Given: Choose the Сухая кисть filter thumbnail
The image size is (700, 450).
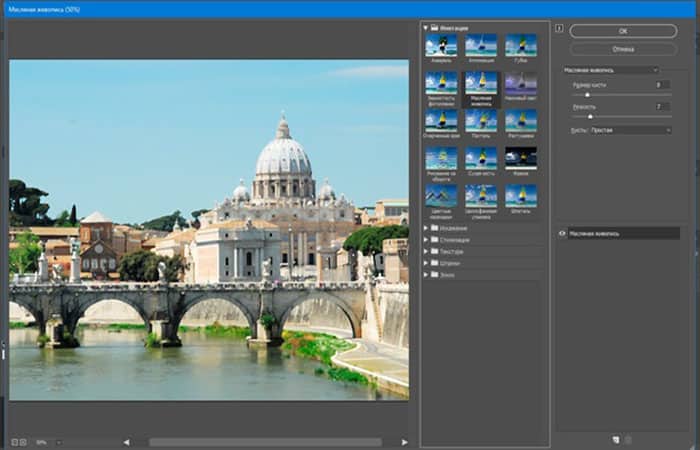Looking at the screenshot, I should click(x=481, y=158).
